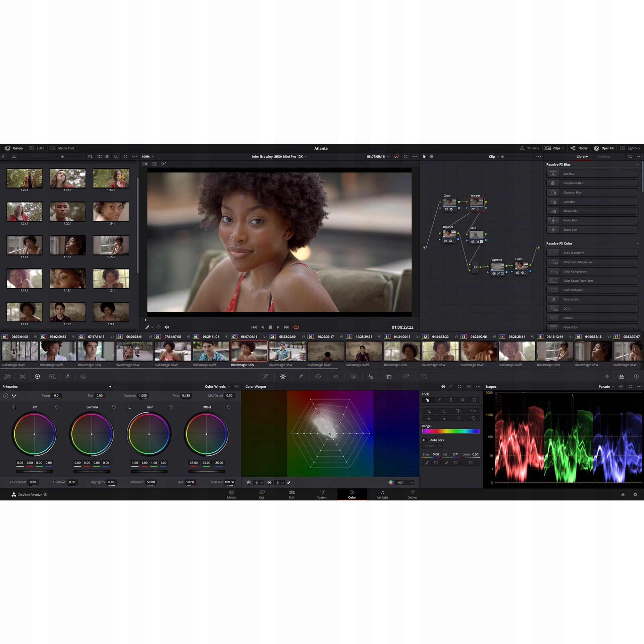Open the Color Warper palette icon
The image size is (644, 644).
click(283, 376)
